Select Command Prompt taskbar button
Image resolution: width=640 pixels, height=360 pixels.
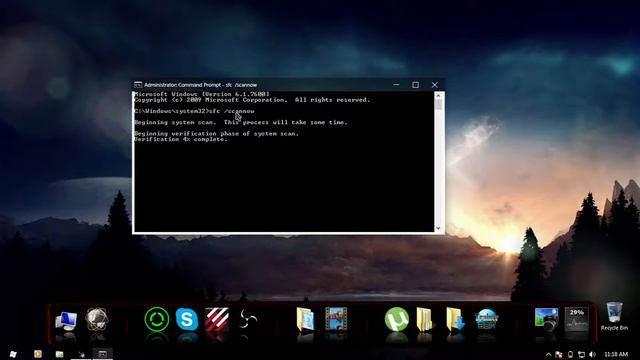click(x=102, y=354)
